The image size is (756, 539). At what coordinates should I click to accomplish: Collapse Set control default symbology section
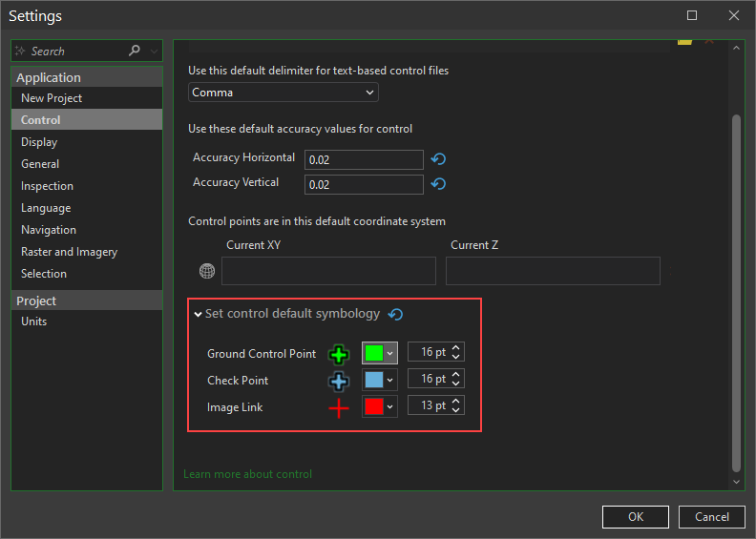(198, 314)
